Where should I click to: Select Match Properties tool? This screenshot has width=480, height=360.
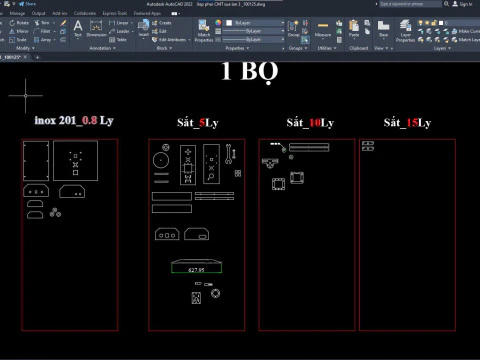click(x=204, y=31)
